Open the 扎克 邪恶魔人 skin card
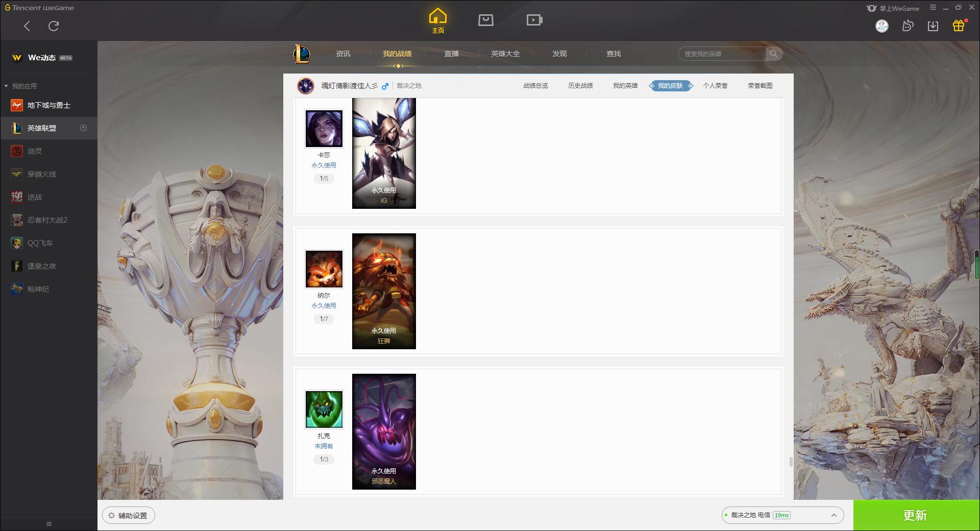Image resolution: width=980 pixels, height=531 pixels. [x=384, y=432]
